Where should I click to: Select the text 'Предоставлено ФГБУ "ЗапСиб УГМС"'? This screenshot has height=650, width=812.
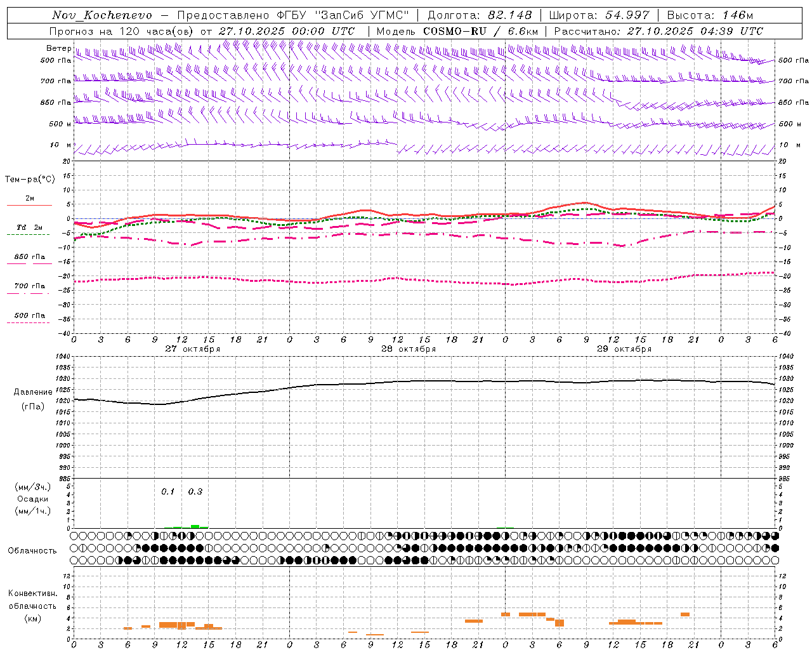(x=292, y=15)
